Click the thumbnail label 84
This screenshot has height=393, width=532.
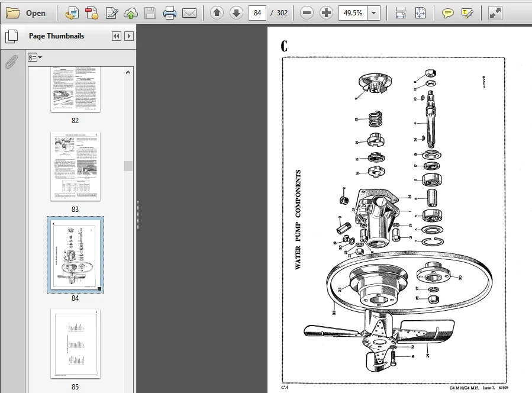coord(75,298)
